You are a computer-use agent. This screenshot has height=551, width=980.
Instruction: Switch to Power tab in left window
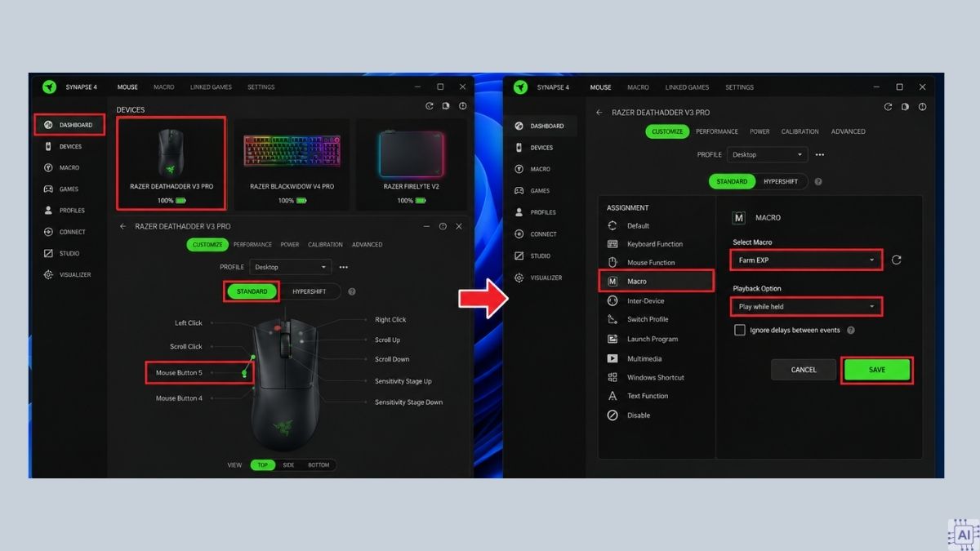[x=290, y=245]
